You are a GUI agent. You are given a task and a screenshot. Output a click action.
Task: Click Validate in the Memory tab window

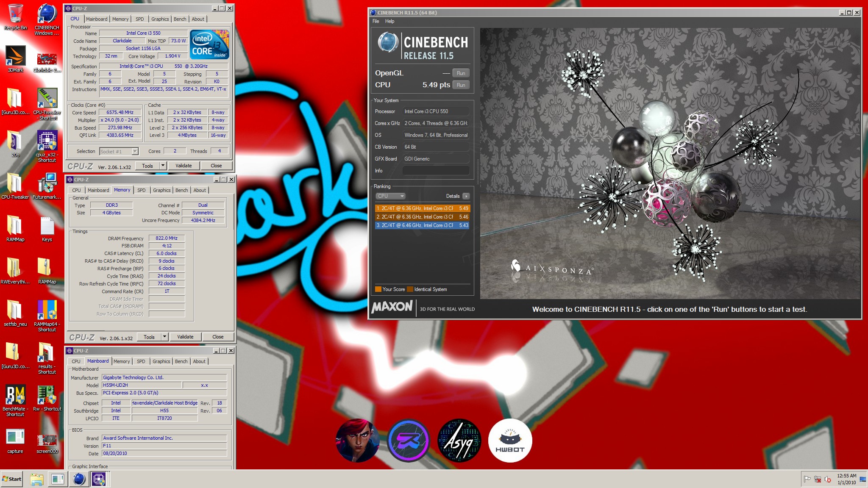point(185,337)
